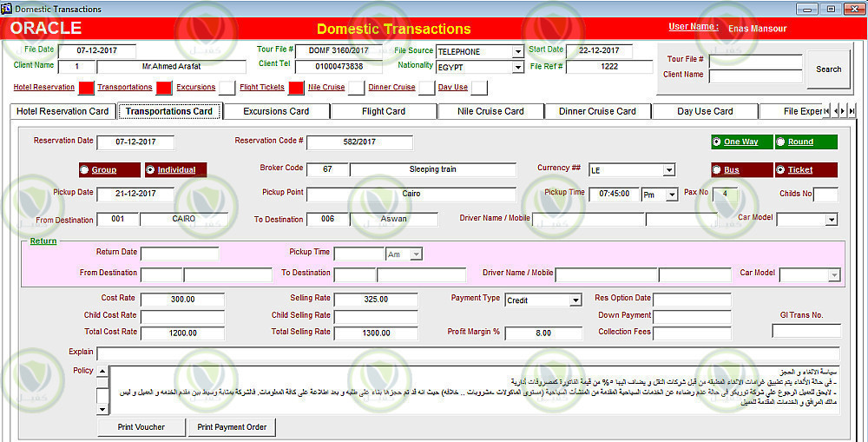
Task: Toggle Transportations red checkbox
Action: pos(164,88)
